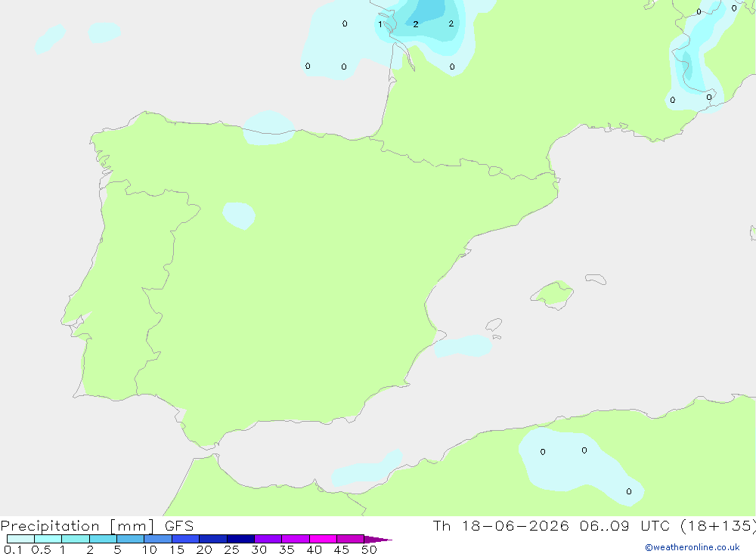Click the 30–35 mm purple legend swatch
This screenshot has height=554, width=756.
click(x=268, y=539)
